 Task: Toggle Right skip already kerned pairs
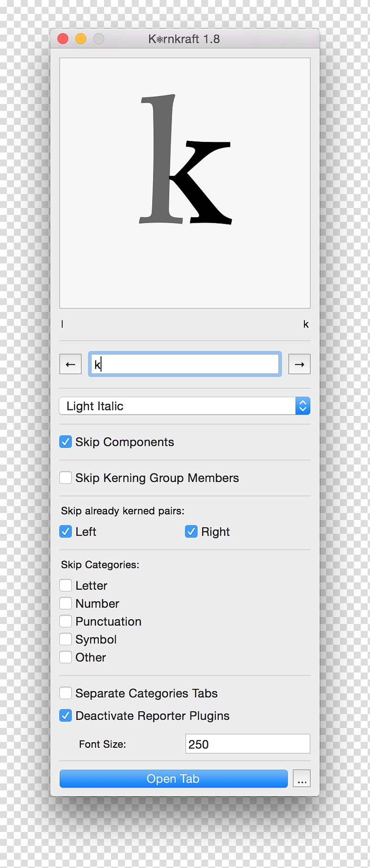pyautogui.click(x=191, y=532)
